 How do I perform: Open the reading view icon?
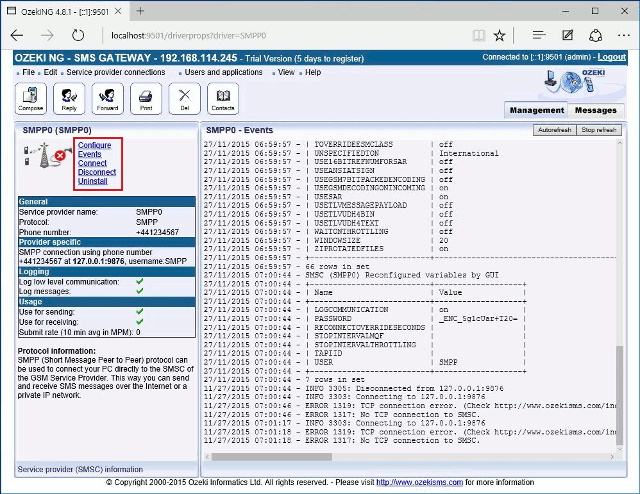click(x=479, y=36)
